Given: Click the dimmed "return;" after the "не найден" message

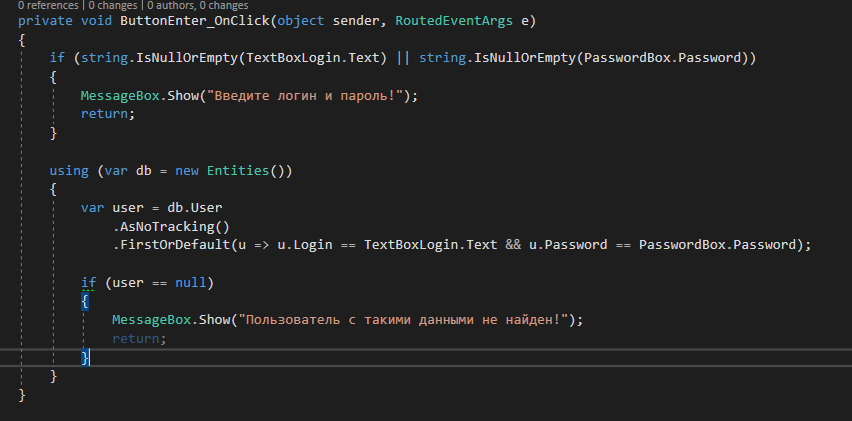Looking at the screenshot, I should [x=139, y=338].
